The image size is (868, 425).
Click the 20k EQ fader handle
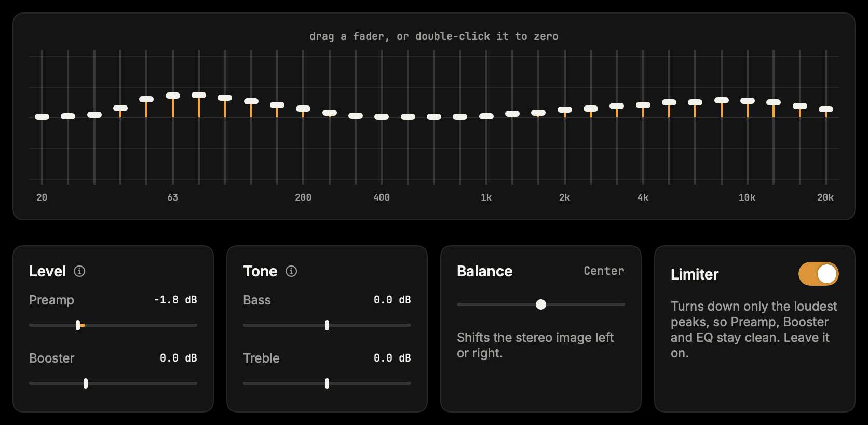point(826,109)
